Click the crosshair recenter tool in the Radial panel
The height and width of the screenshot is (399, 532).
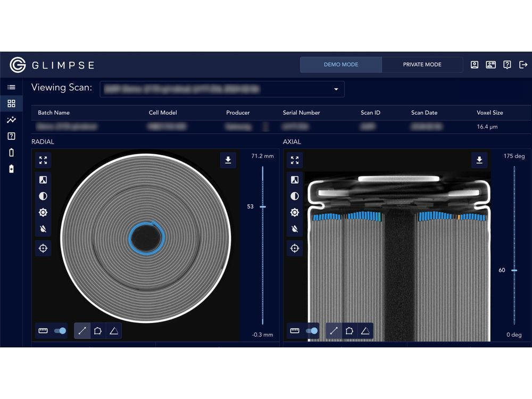tap(43, 248)
